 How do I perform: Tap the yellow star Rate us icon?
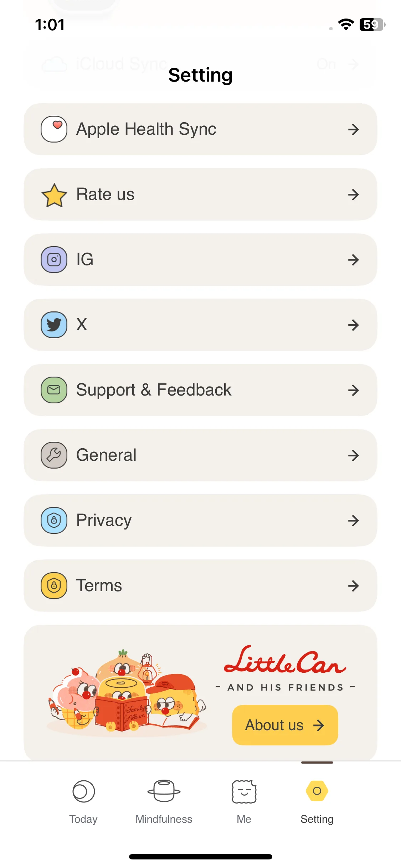point(54,195)
